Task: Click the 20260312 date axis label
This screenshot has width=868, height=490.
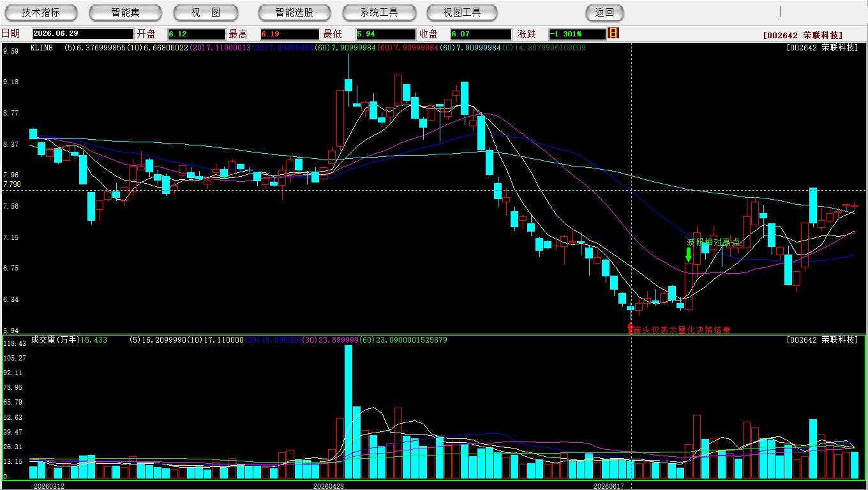Action: [49, 486]
